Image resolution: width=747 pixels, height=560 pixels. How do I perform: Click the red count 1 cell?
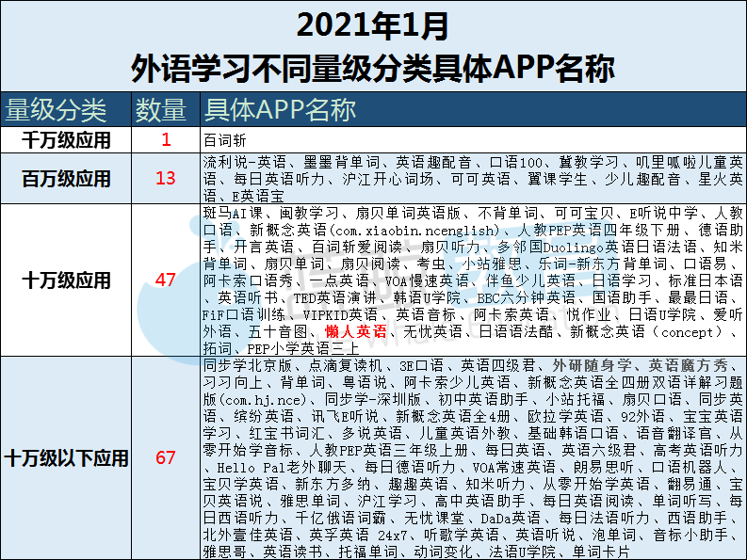tap(167, 140)
